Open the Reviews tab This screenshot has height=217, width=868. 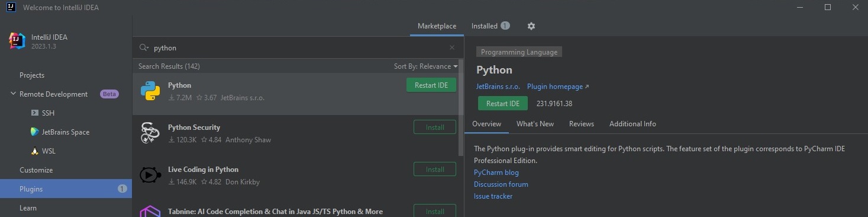click(x=581, y=124)
